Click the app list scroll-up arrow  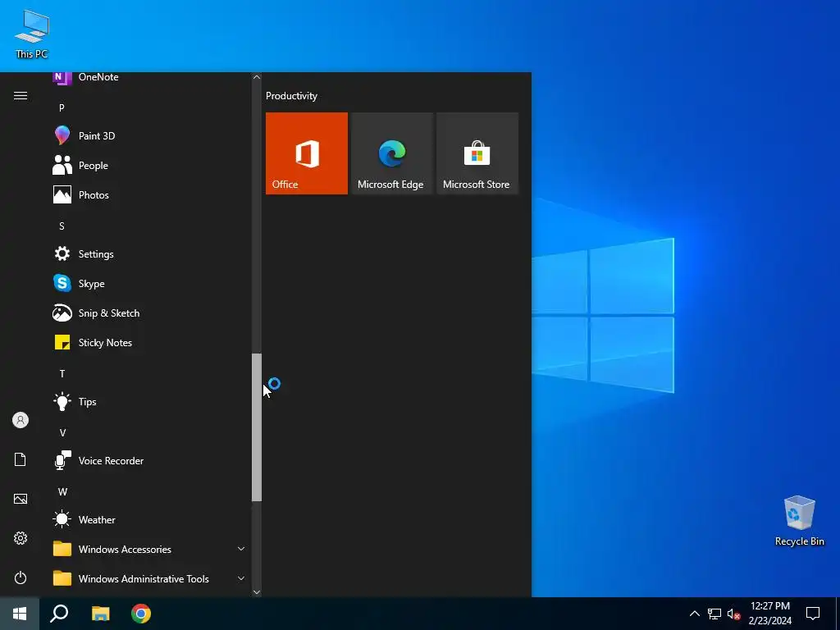[257, 77]
